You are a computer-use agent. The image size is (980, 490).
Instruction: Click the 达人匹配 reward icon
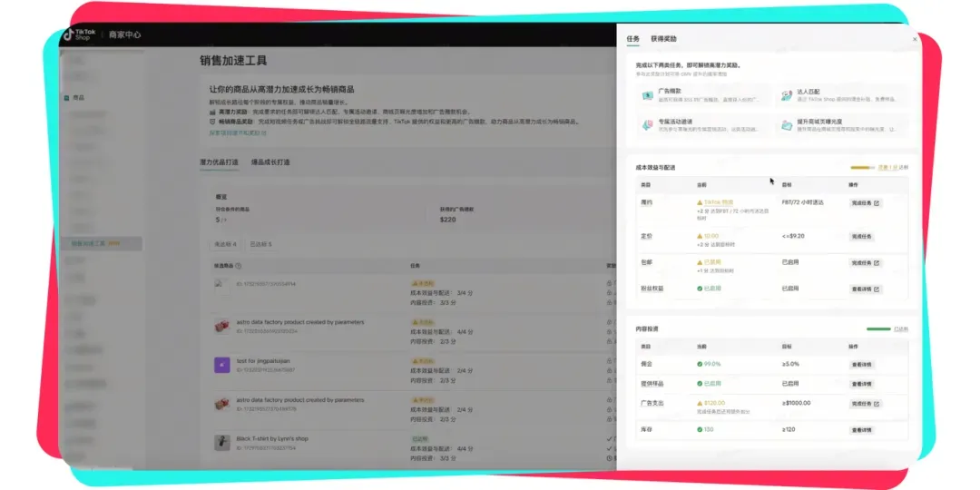[786, 95]
